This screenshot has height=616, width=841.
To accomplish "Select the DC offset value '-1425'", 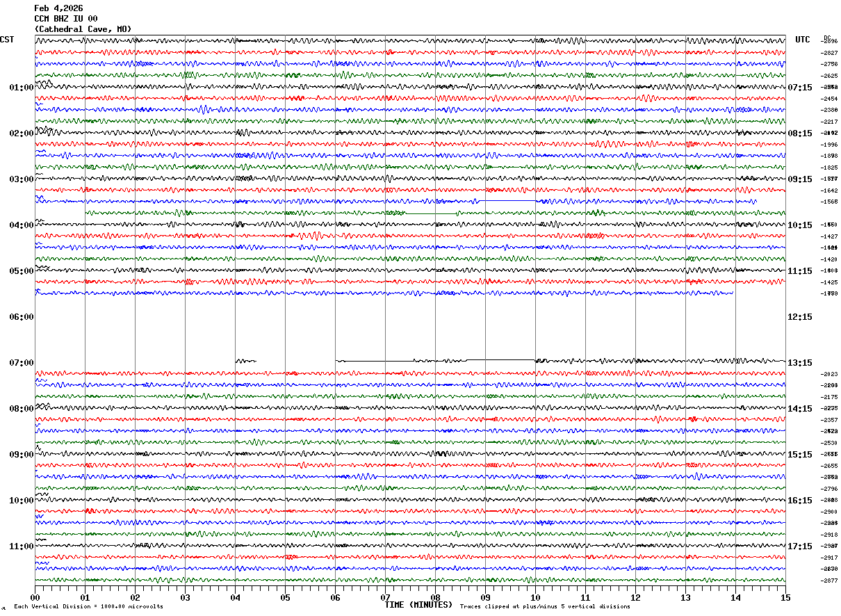I will (830, 282).
